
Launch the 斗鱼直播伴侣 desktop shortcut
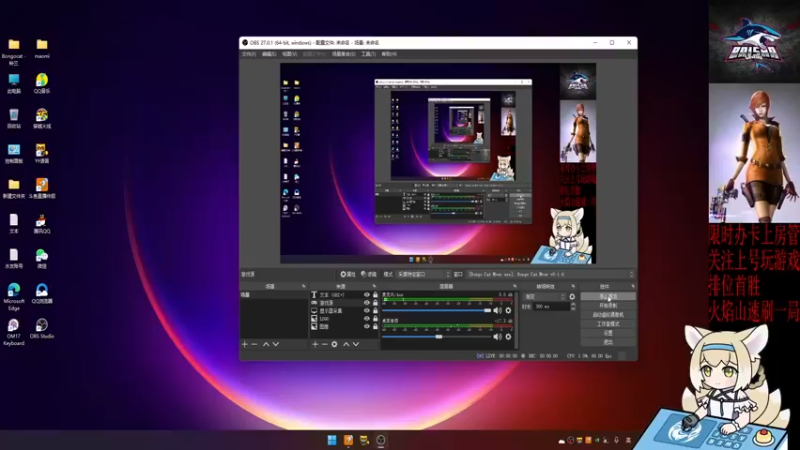[x=42, y=188]
